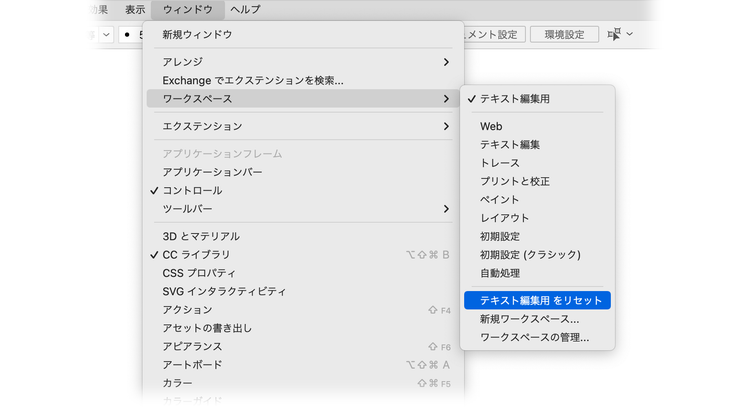The image size is (750, 407).
Task: Click the document settings button (…メント設定)
Action: (x=491, y=34)
